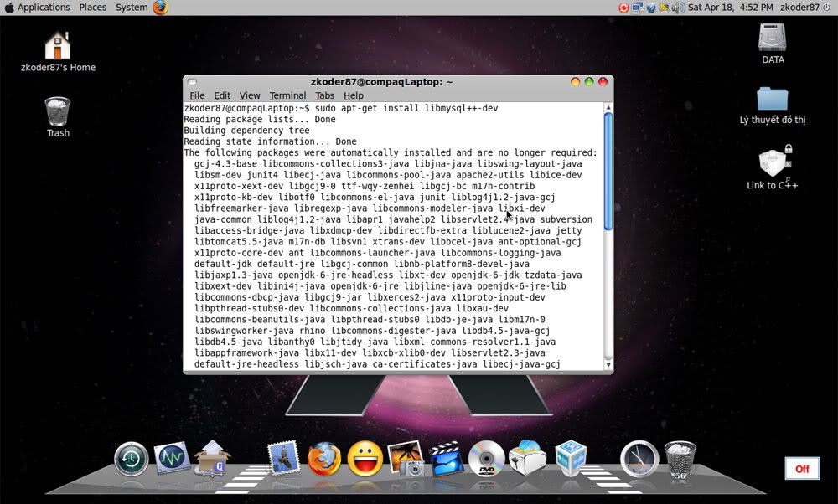Viewport: 838px width, 504px height.
Task: Click the "Reading package lists... Done" line
Action: click(x=260, y=119)
